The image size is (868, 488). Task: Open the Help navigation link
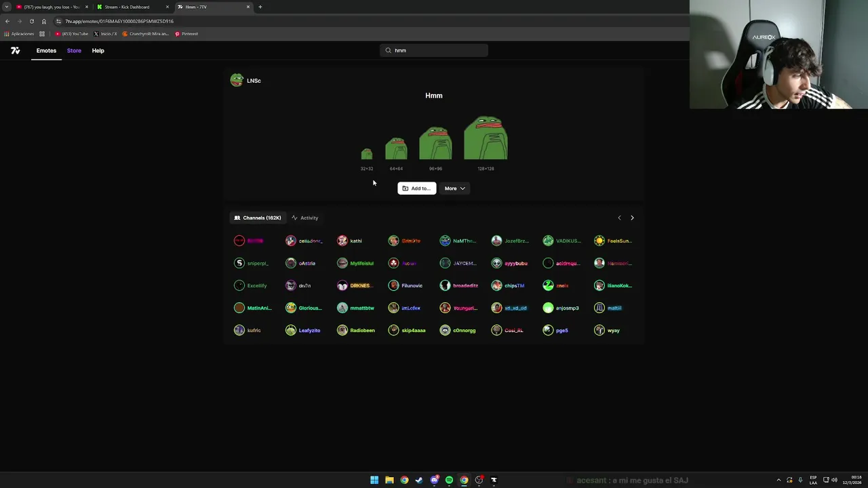[x=98, y=51]
